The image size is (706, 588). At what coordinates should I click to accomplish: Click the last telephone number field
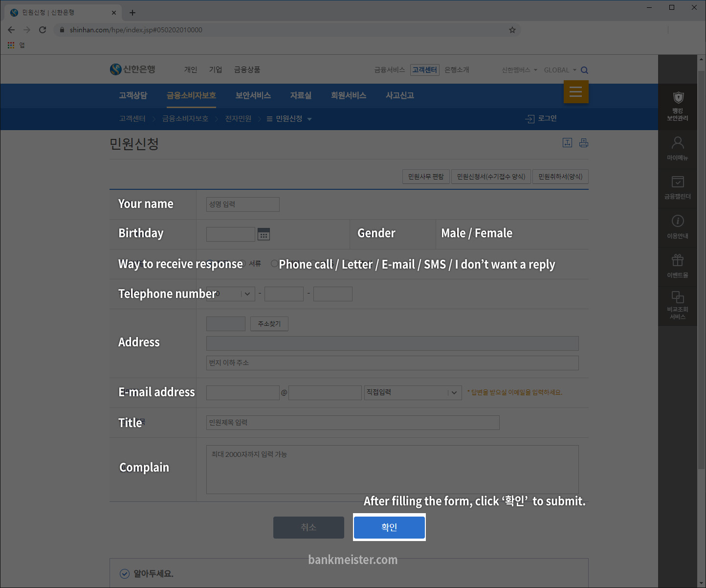coord(333,294)
